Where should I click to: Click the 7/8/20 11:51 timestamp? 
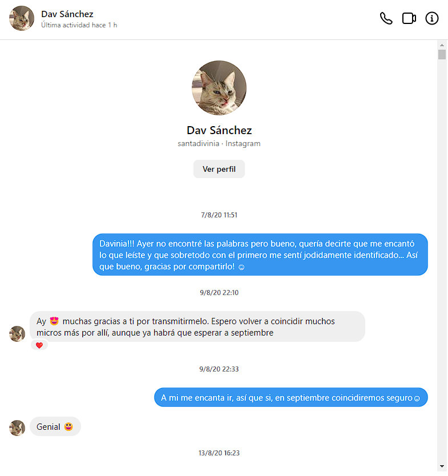(219, 215)
